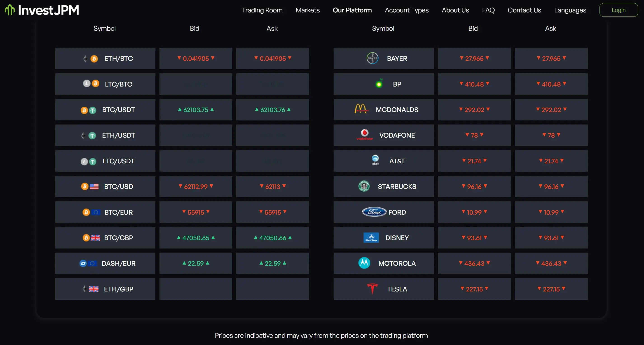Open the Account Types page
644x345 pixels.
[x=407, y=10]
